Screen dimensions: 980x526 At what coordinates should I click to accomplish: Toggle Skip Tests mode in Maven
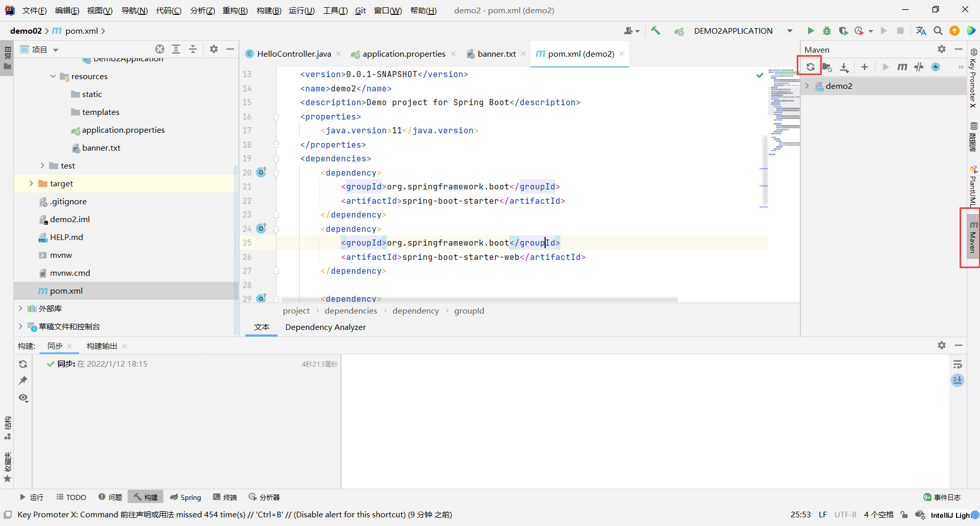pos(936,67)
